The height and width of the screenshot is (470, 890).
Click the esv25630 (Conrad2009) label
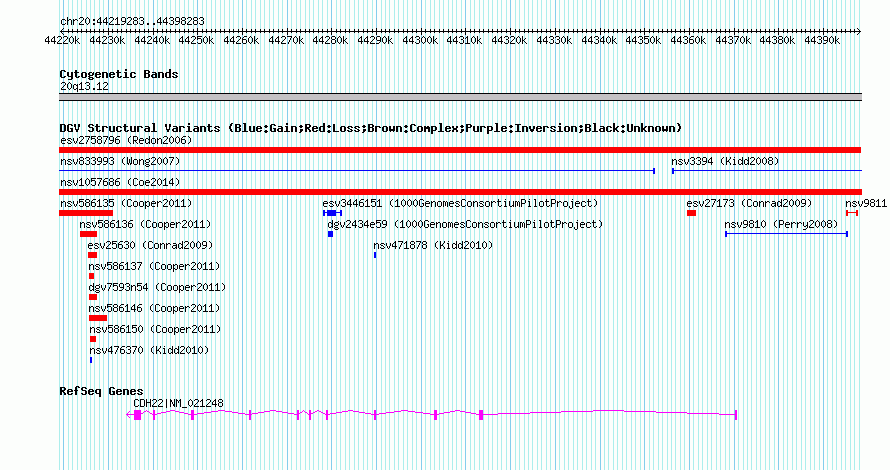click(150, 245)
